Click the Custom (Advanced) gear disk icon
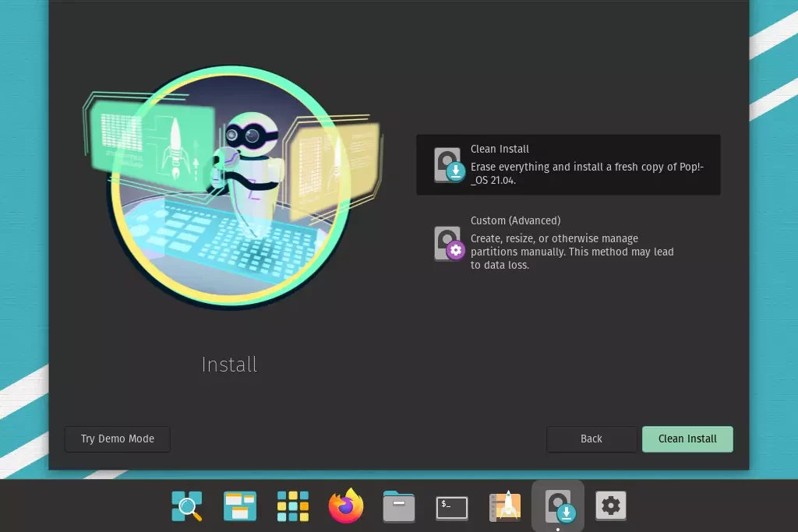The image size is (798, 532). tap(449, 244)
